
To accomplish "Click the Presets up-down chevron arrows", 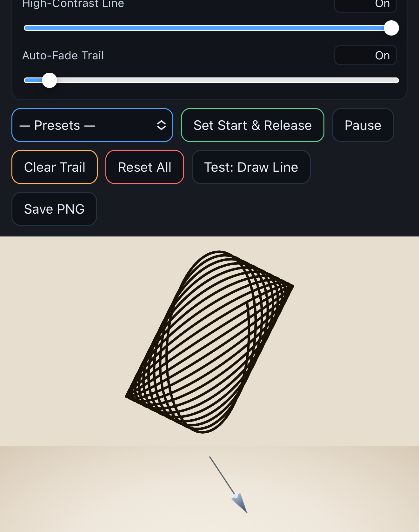I will coord(161,125).
